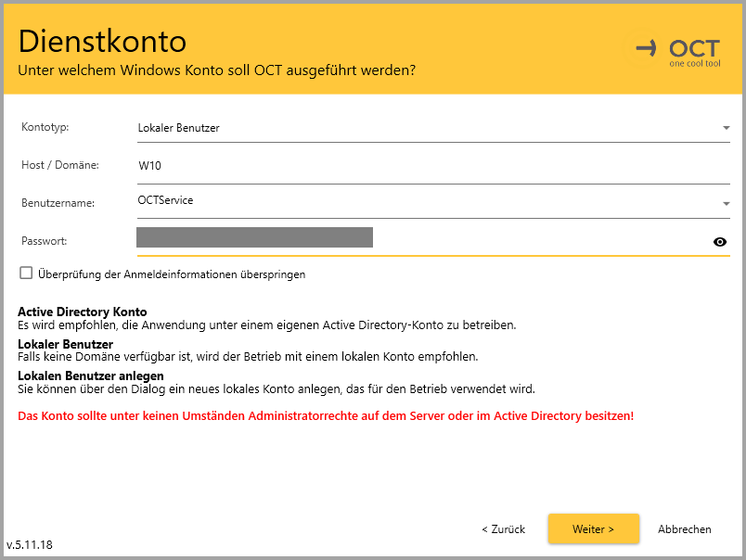The width and height of the screenshot is (746, 560).
Task: Focus the Host / Domäne field containing W10
Action: [x=427, y=166]
